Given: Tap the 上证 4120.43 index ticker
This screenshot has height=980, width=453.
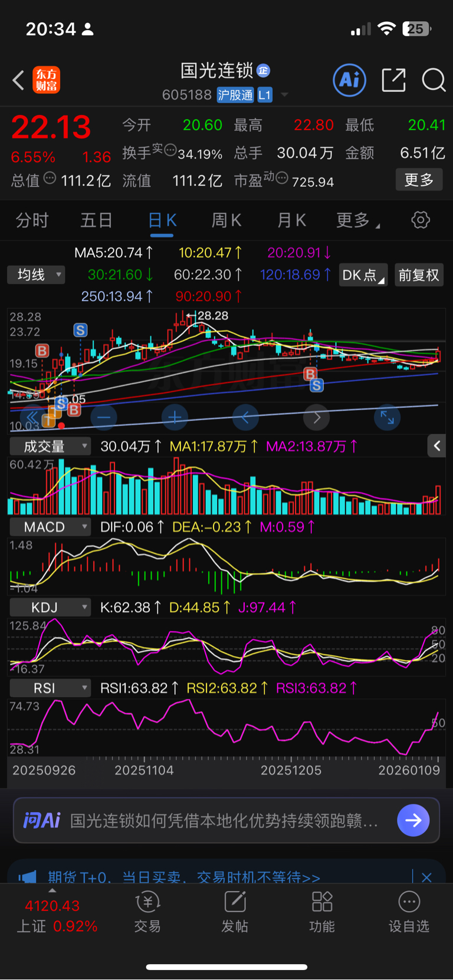Looking at the screenshot, I should 57,916.
